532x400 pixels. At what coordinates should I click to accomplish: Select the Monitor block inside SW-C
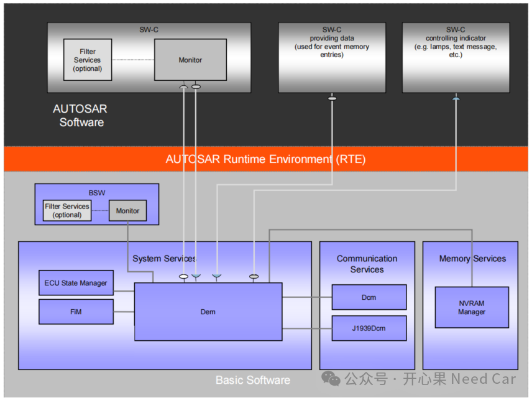coord(190,60)
